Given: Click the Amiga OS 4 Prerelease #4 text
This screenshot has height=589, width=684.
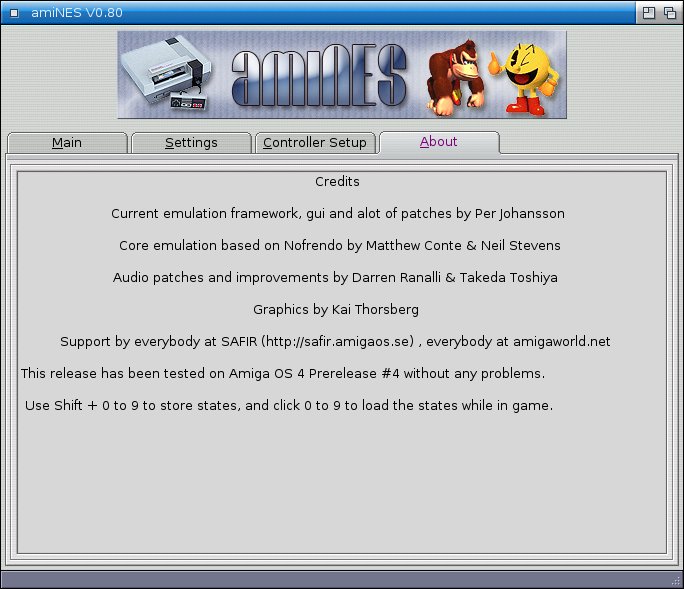Looking at the screenshot, I should tap(283, 373).
